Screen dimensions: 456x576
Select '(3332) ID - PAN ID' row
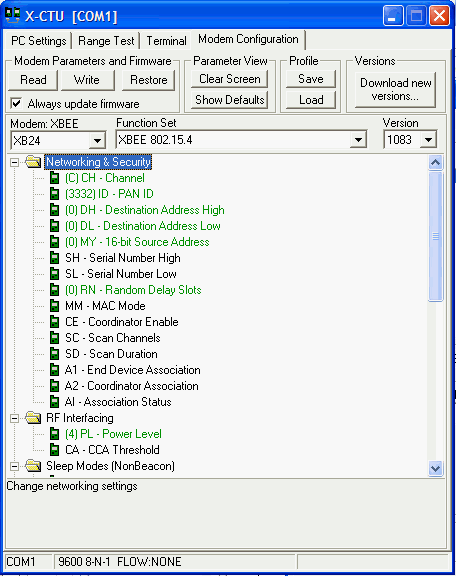tap(109, 194)
